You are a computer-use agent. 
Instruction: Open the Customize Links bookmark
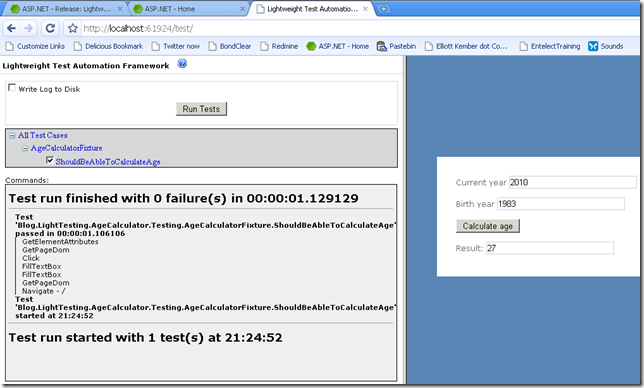pos(35,46)
